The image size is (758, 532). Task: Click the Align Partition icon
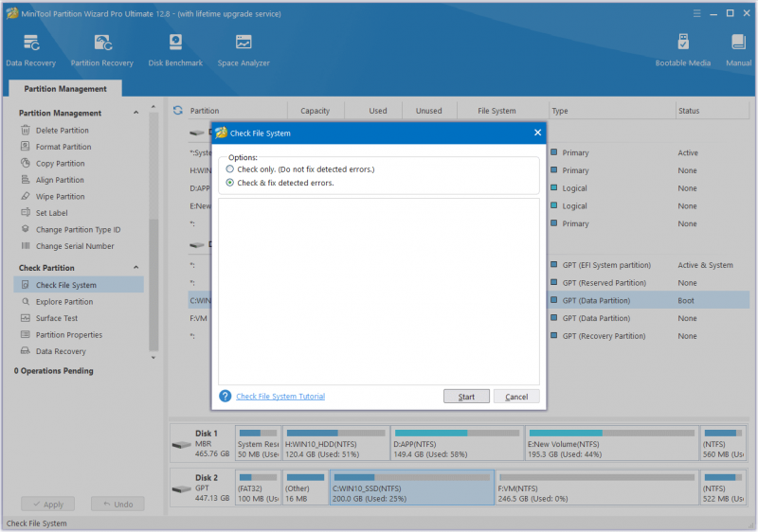tap(26, 180)
